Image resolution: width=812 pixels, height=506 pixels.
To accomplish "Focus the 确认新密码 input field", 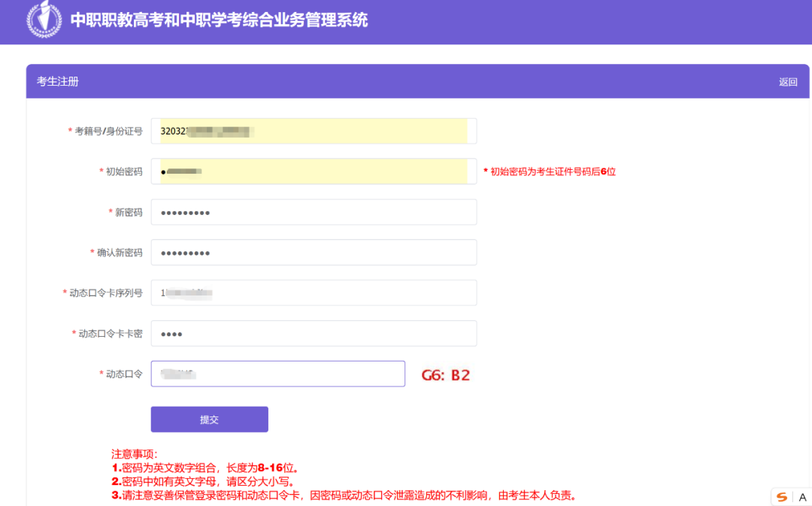I will (314, 253).
